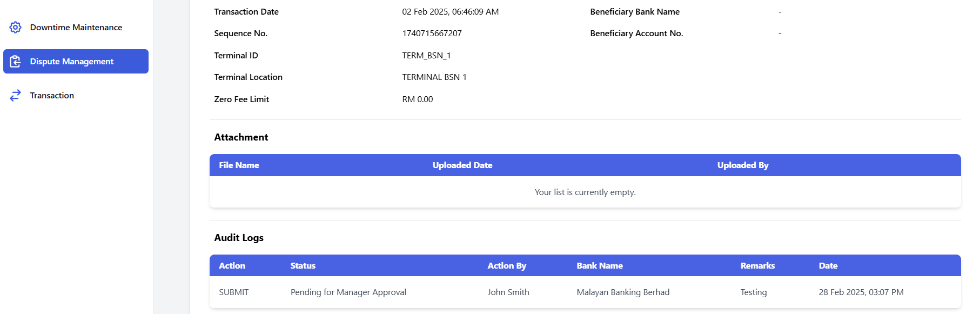Go to Transaction page in sidebar

(76, 95)
